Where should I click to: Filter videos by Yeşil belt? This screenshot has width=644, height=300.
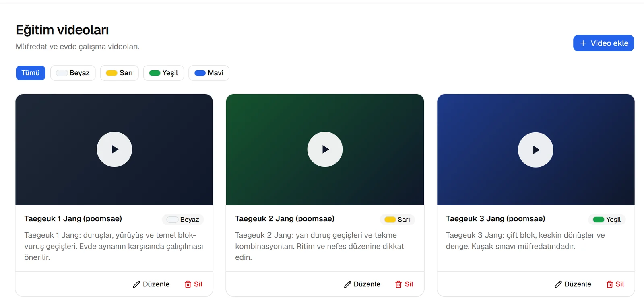click(x=163, y=73)
